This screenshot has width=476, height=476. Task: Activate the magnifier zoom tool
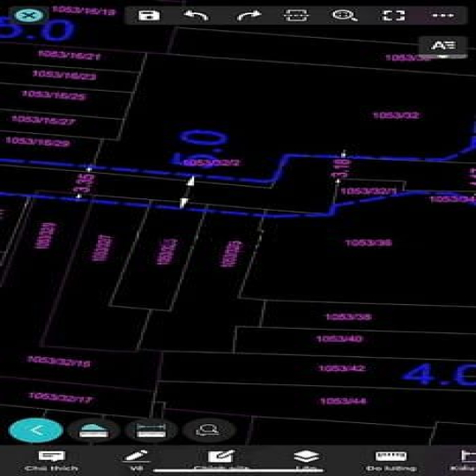tap(345, 15)
